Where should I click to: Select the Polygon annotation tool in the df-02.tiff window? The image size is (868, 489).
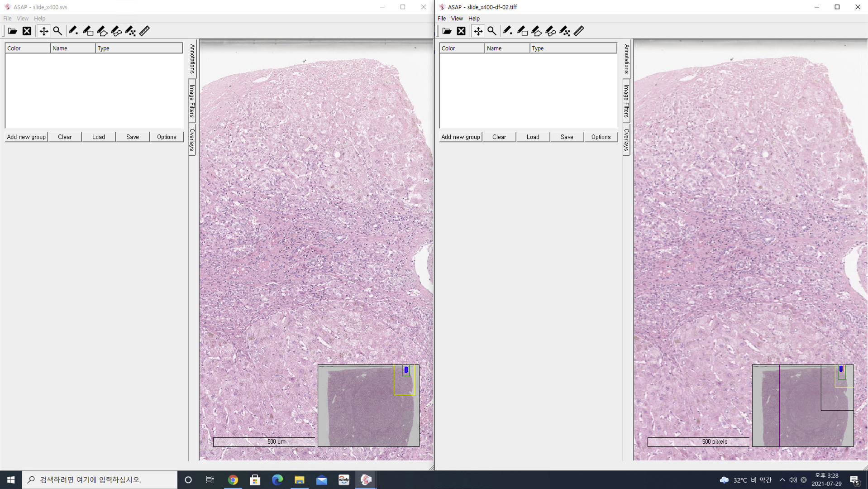click(537, 31)
